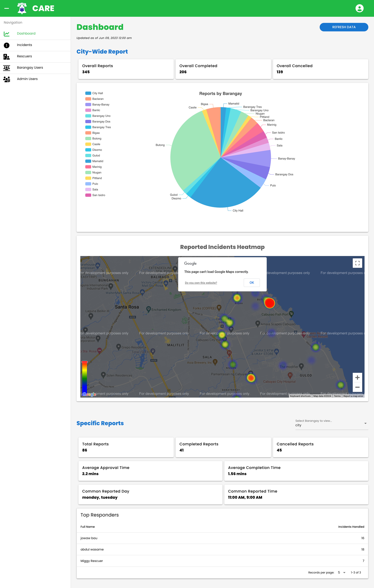Dismiss the Google Maps warning with OK
This screenshot has height=588, width=374.
(x=251, y=283)
